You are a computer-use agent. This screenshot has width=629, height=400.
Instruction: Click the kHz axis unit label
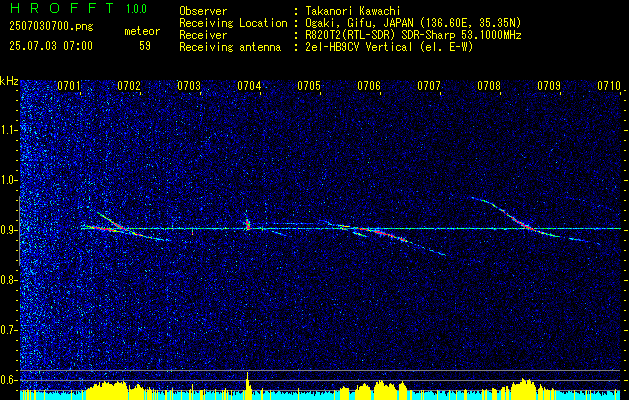pos(9,81)
